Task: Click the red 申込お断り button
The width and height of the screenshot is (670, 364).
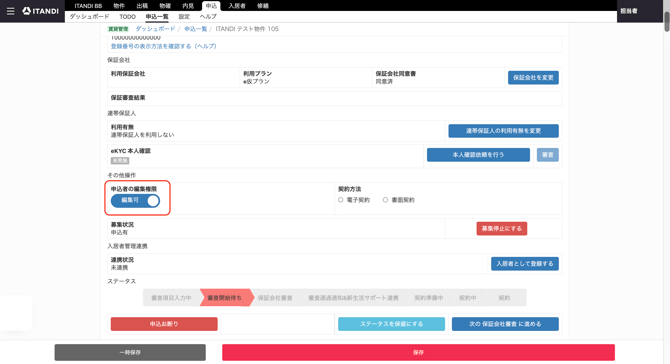Action: click(164, 324)
